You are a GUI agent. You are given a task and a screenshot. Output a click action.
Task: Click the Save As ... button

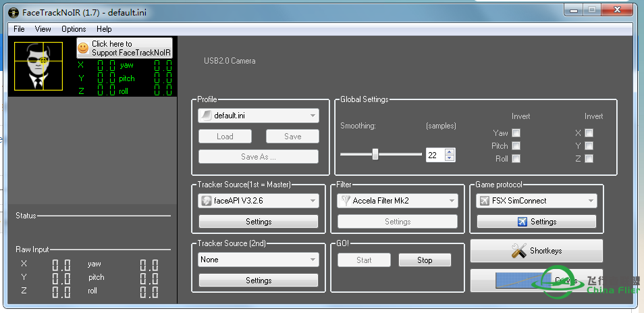pos(258,157)
